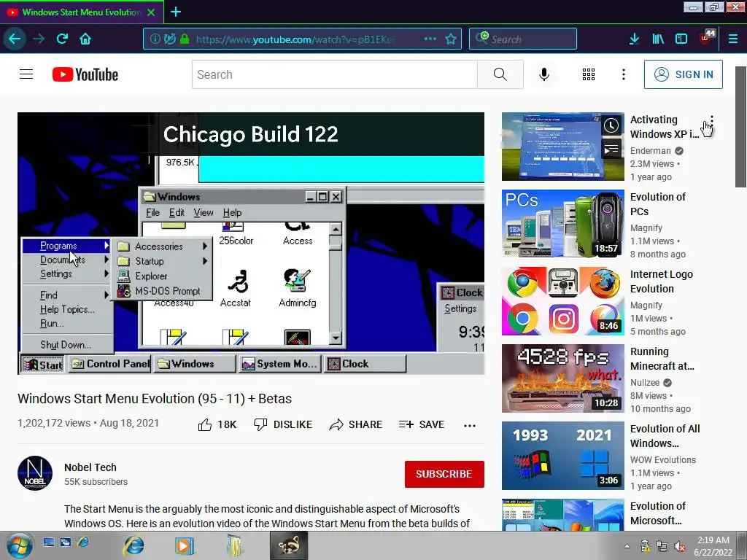Start voice search with microphone icon
This screenshot has height=560, width=747.
(544, 74)
